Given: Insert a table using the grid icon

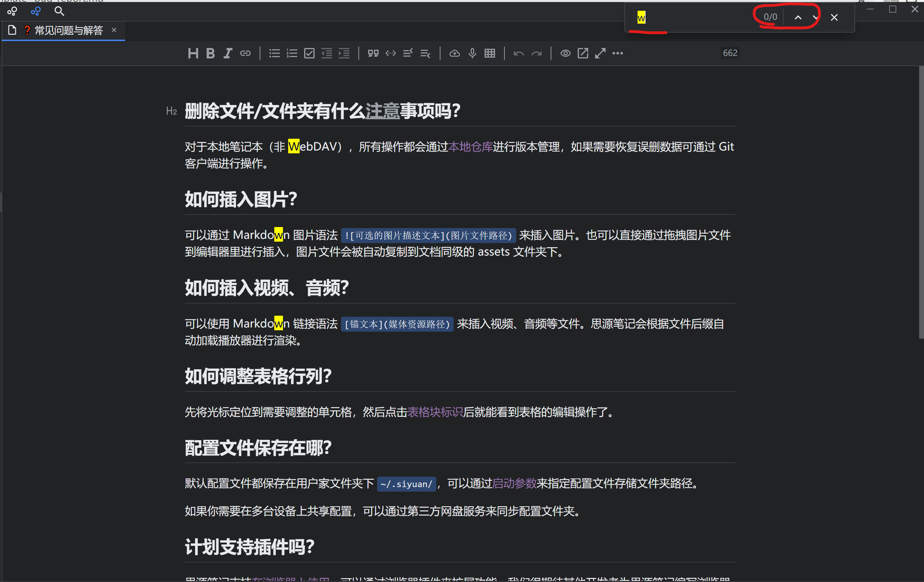Looking at the screenshot, I should click(489, 53).
